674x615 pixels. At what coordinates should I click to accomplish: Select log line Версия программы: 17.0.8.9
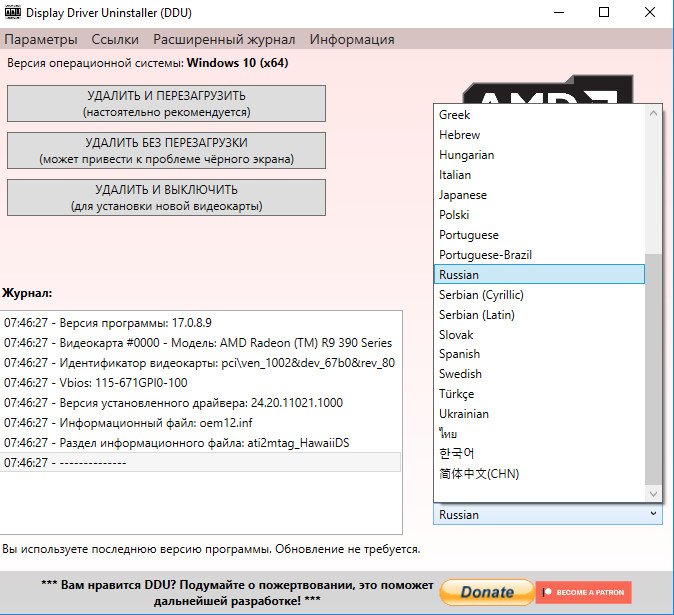click(x=200, y=322)
